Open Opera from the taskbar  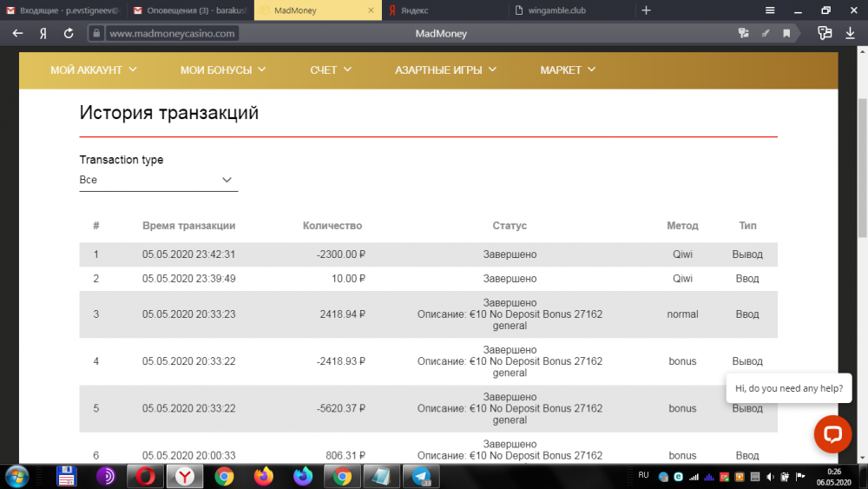pyautogui.click(x=145, y=476)
